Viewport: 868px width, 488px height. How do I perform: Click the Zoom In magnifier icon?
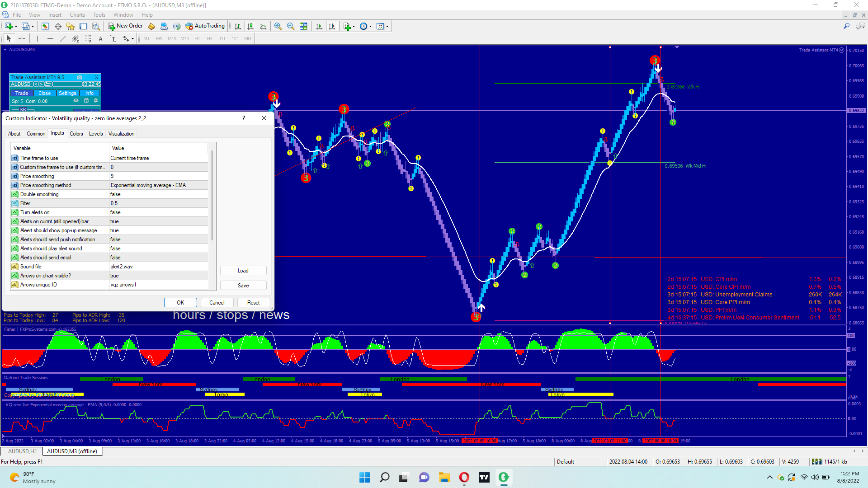[x=278, y=26]
